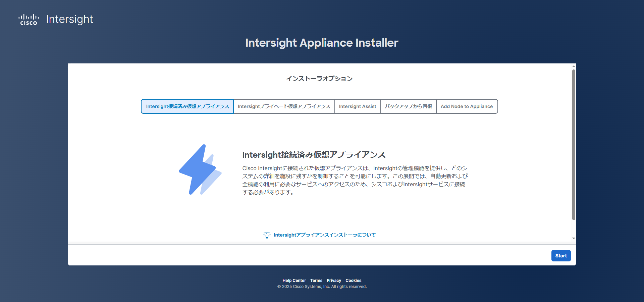The width and height of the screenshot is (644, 302).
Task: Open the Terms footer link
Action: click(x=316, y=281)
